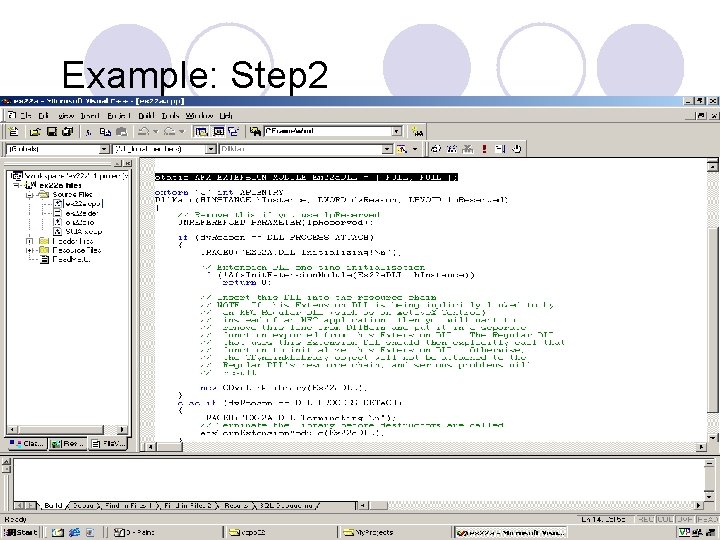
Task: Select StdAfx.cpp in the file tree
Action: point(84,231)
